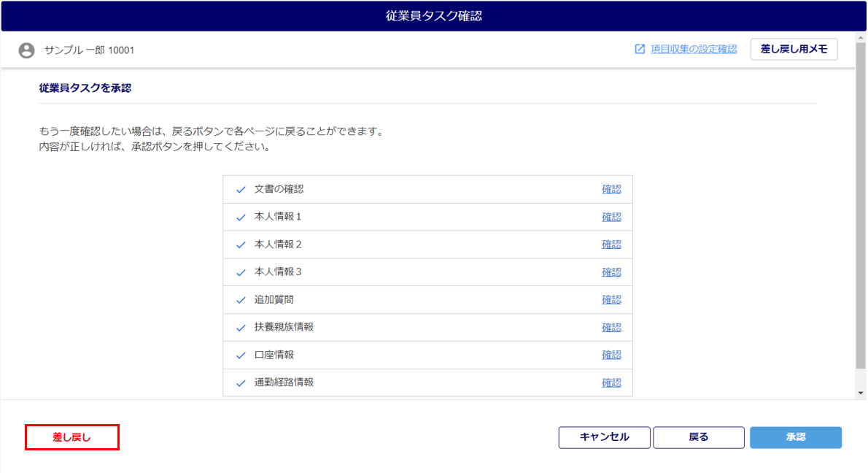Viewport: 868px width, 473px height.
Task: Open 確認 link for 扶養親族情報
Action: pyautogui.click(x=611, y=328)
